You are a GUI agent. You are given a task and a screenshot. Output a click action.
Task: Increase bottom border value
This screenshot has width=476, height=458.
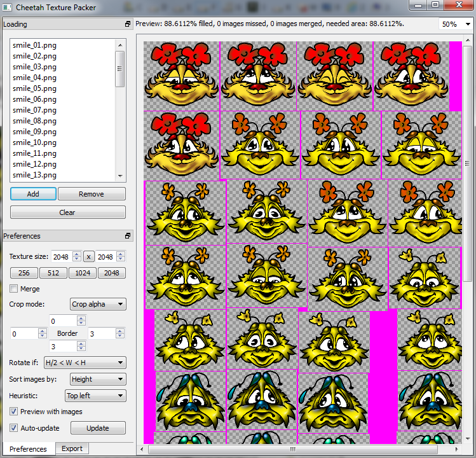pos(81,343)
